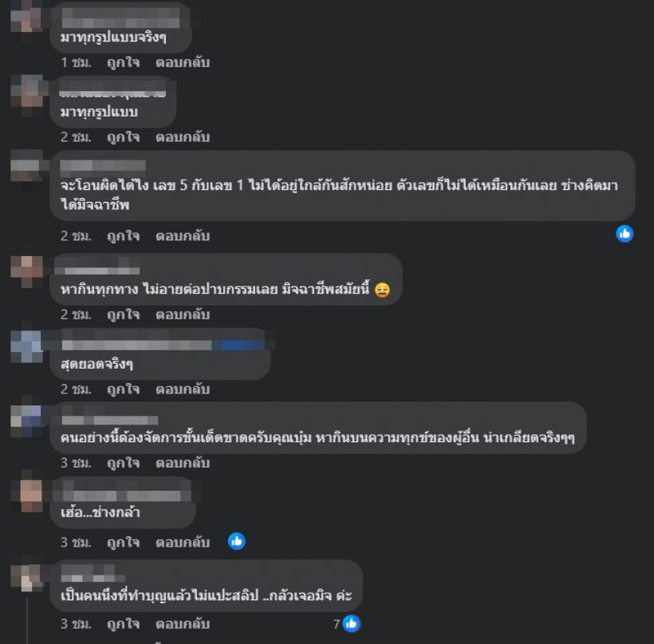Screen dimensions: 654x644
Task: Click the '2 ชม.' timestamp under 'มาทุกรูปแบบ' comment
Action: 76,138
